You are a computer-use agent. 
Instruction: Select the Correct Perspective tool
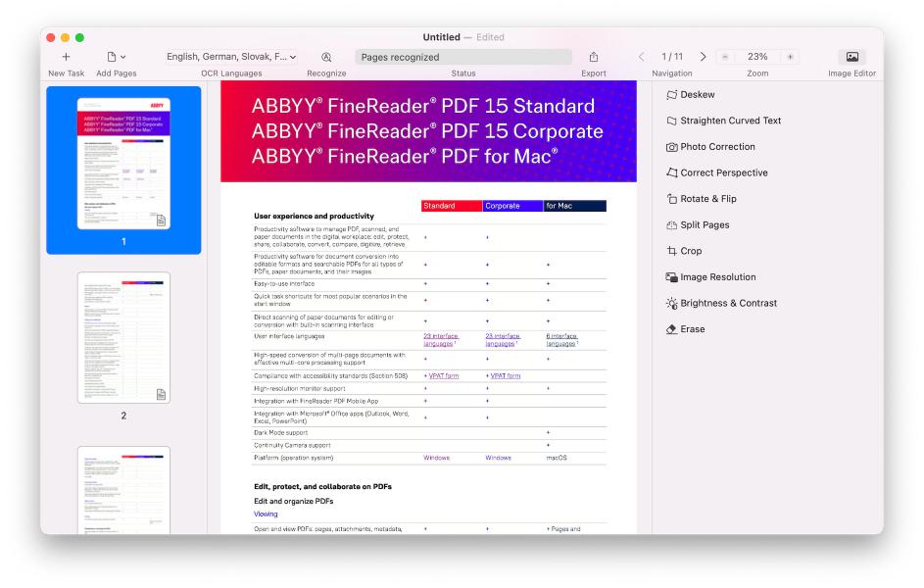[x=717, y=172]
